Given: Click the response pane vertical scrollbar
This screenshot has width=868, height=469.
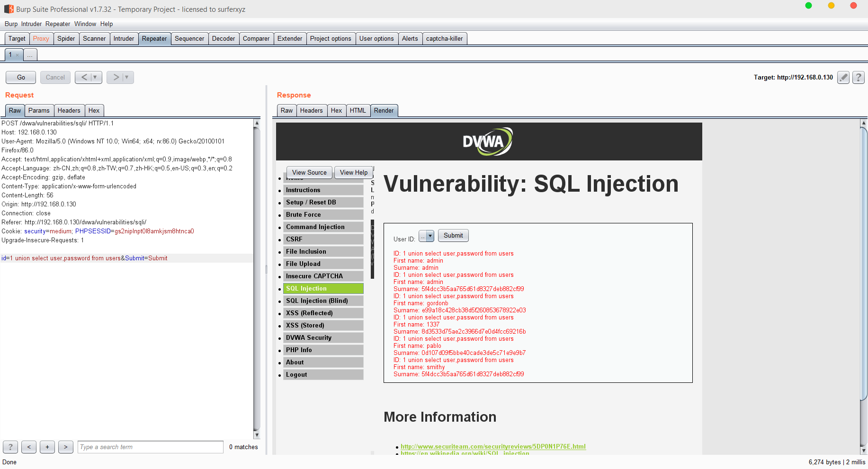Looking at the screenshot, I should tap(863, 287).
